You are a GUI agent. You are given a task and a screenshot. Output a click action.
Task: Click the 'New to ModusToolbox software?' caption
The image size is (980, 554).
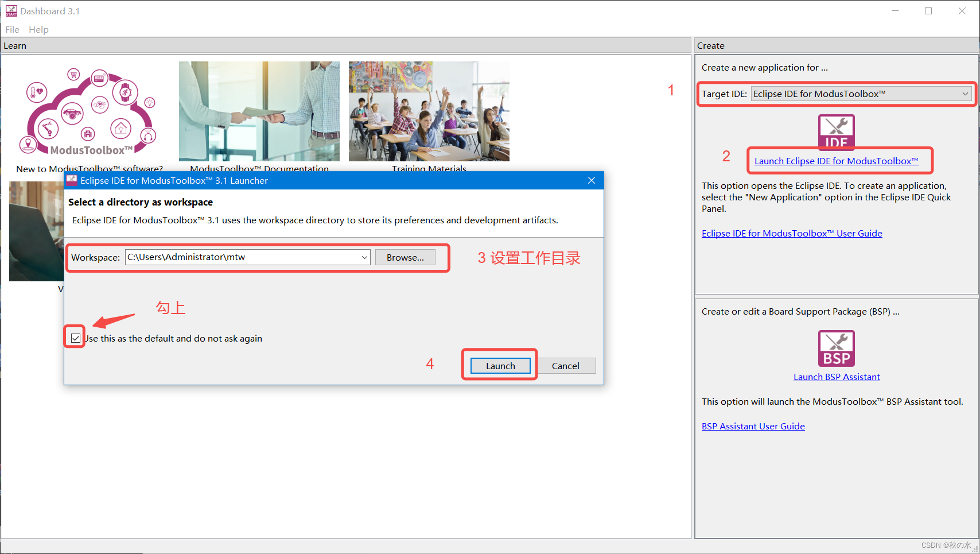90,168
